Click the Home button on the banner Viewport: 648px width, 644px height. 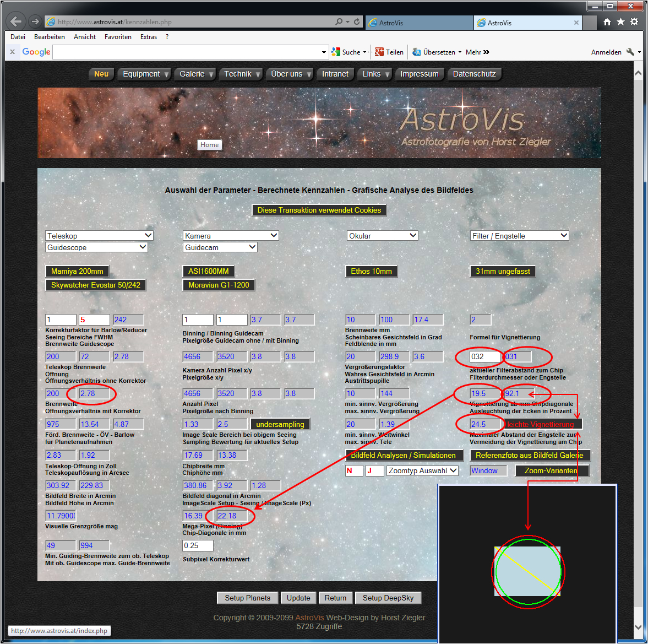[210, 145]
